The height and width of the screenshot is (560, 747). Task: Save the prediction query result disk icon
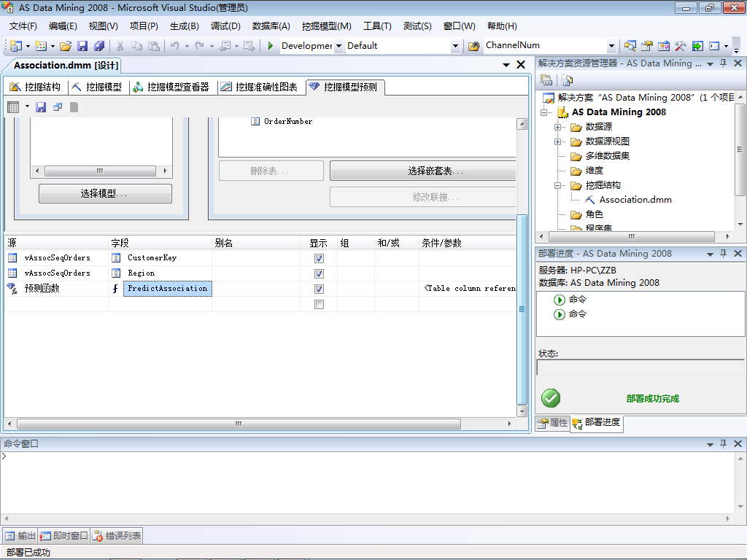coord(41,107)
